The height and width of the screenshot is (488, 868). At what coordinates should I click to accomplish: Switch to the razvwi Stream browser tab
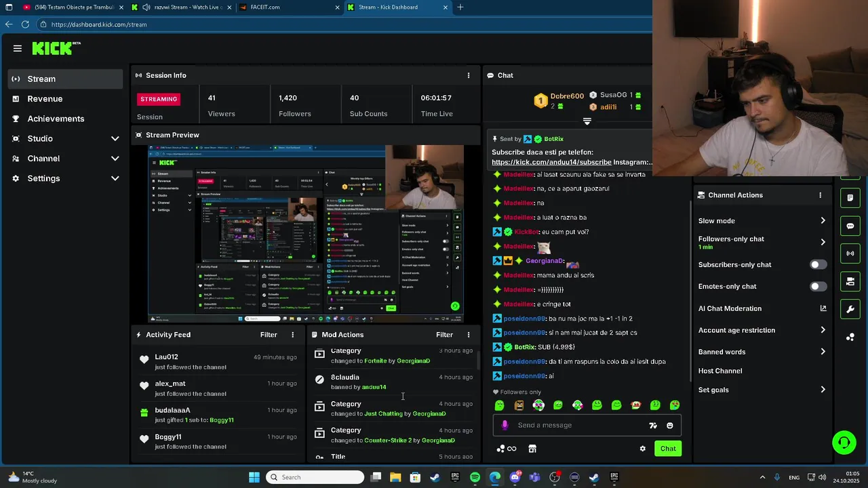(180, 7)
